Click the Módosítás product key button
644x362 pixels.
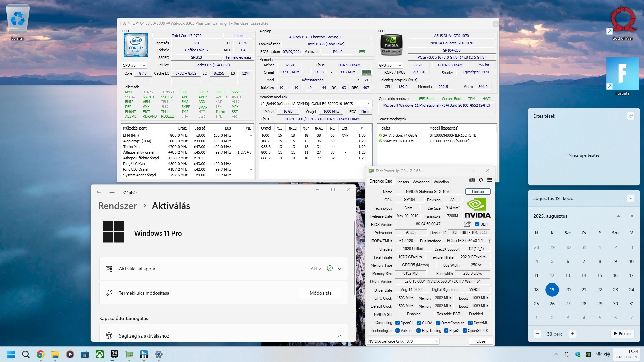(x=320, y=293)
